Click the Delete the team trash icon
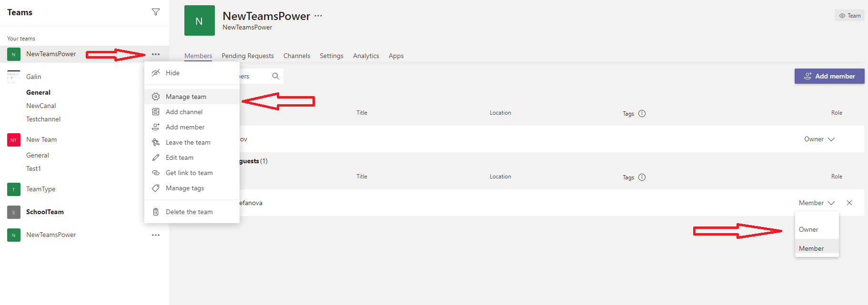Screen dimensions: 868x305 (156, 212)
